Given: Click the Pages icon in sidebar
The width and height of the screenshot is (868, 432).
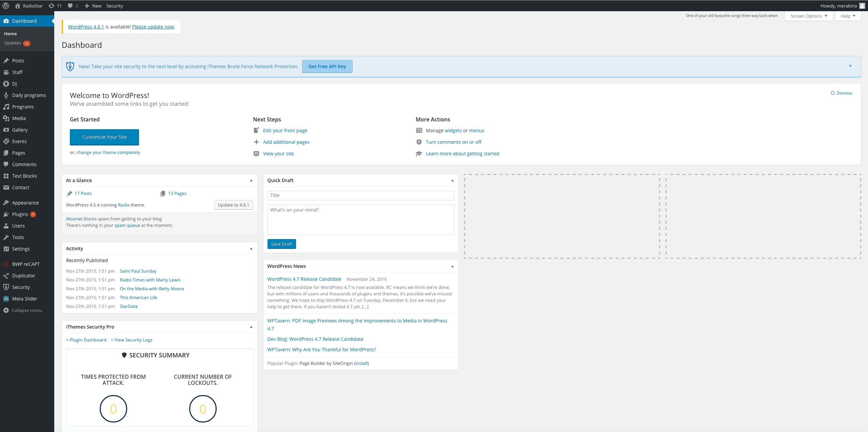Looking at the screenshot, I should [x=6, y=153].
